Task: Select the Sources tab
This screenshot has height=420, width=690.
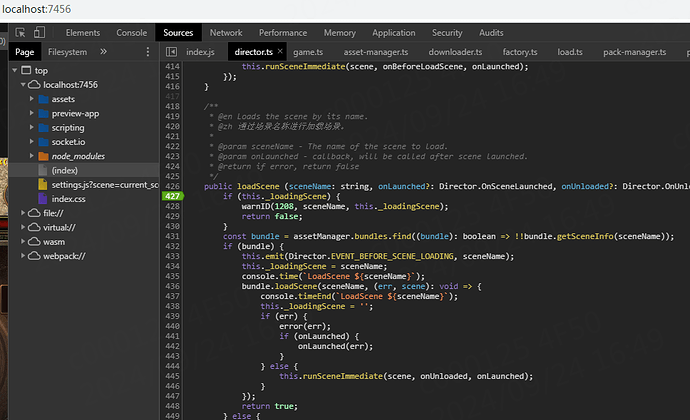Action: click(x=178, y=33)
